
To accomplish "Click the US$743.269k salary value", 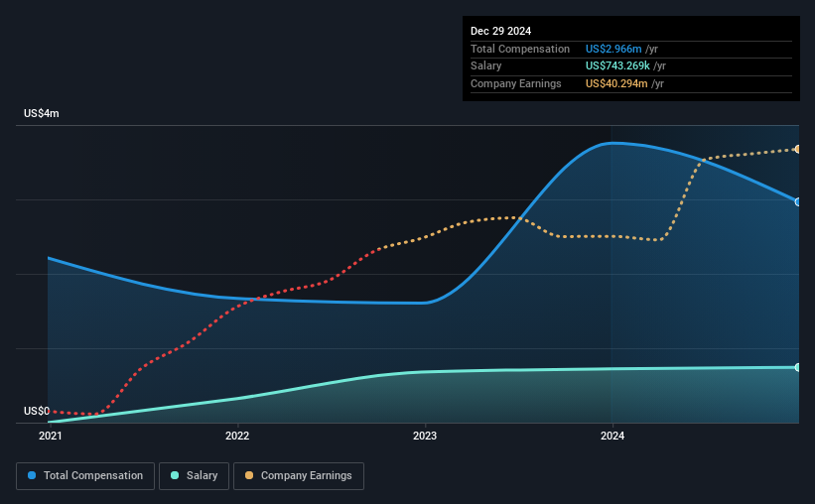I will (617, 66).
